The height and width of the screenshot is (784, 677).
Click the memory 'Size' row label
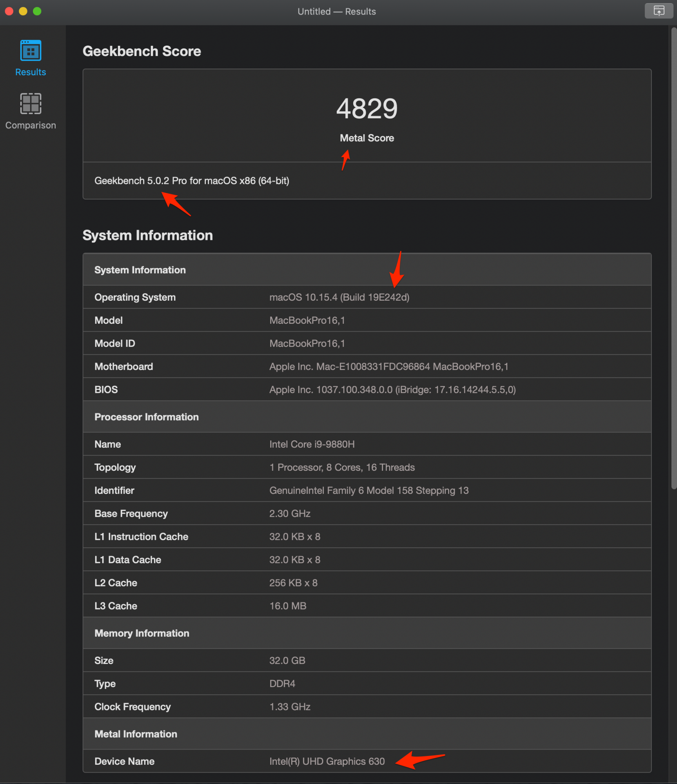pyautogui.click(x=104, y=661)
